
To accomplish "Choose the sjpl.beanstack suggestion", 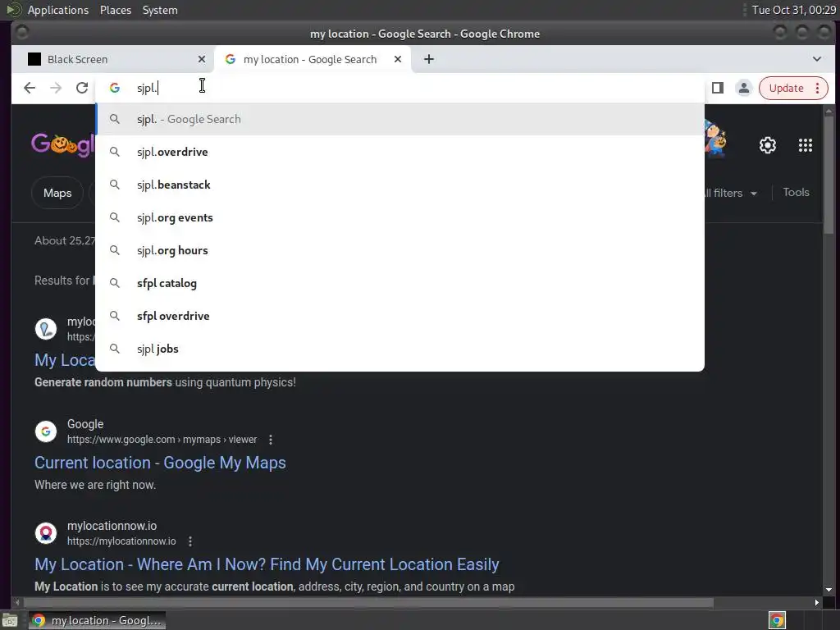I will pos(399,185).
